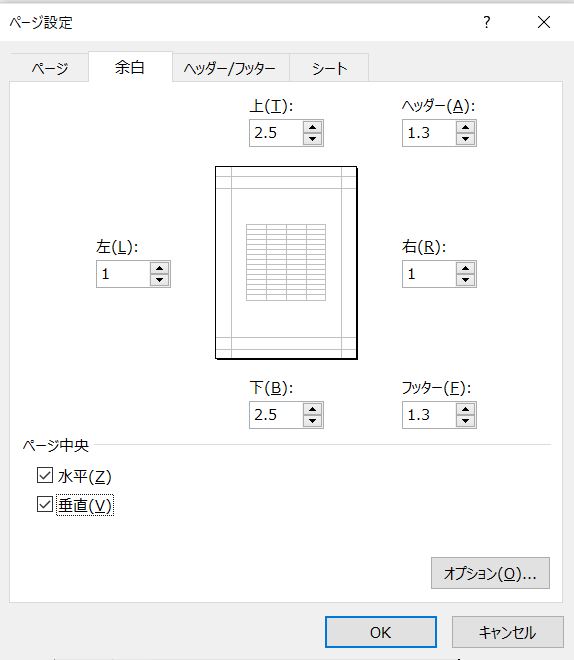The image size is (574, 660).
Task: Decrease the top margin with down arrow
Action: (x=312, y=139)
